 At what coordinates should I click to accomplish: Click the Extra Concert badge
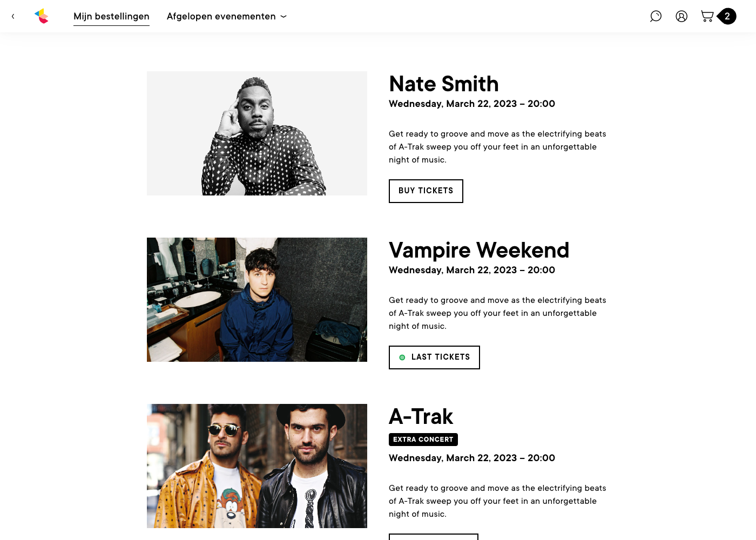pos(423,440)
